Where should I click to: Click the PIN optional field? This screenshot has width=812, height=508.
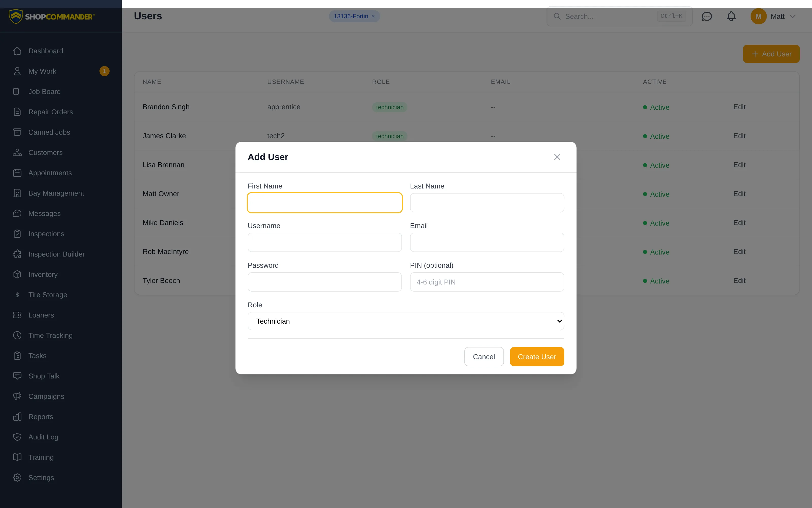point(487,282)
